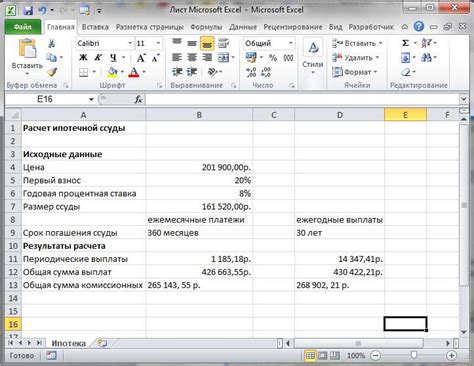Image resolution: width=474 pixels, height=366 pixels.
Task: Select the Ипотека sheet tab
Action: click(68, 343)
